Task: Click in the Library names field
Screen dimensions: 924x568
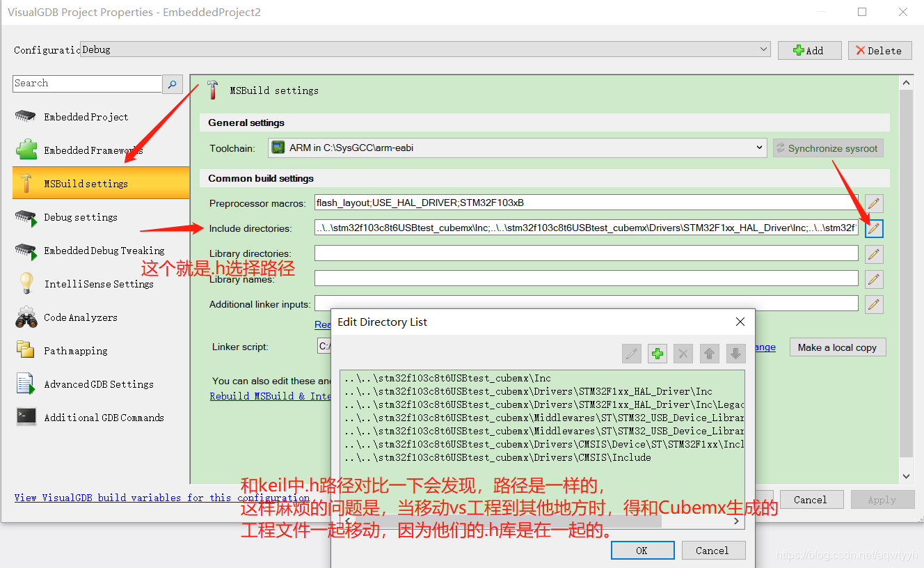Action: pyautogui.click(x=587, y=278)
